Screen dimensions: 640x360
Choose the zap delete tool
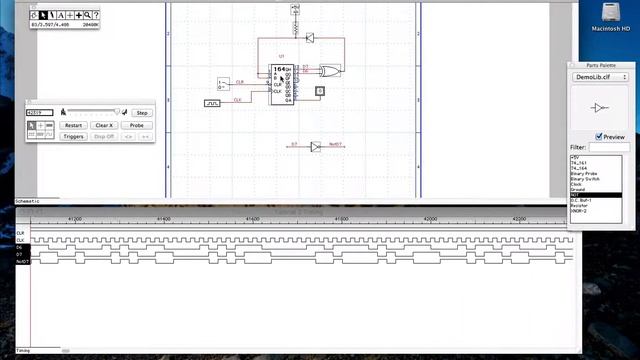[52, 15]
